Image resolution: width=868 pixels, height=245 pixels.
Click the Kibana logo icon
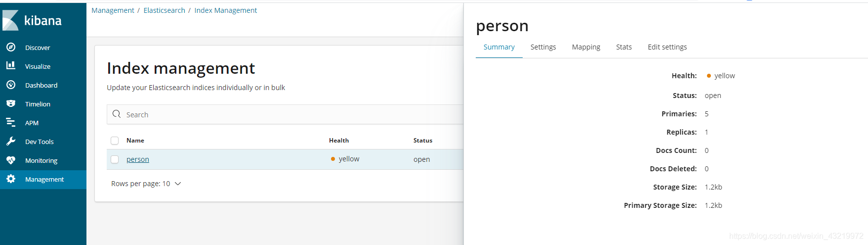point(10,20)
